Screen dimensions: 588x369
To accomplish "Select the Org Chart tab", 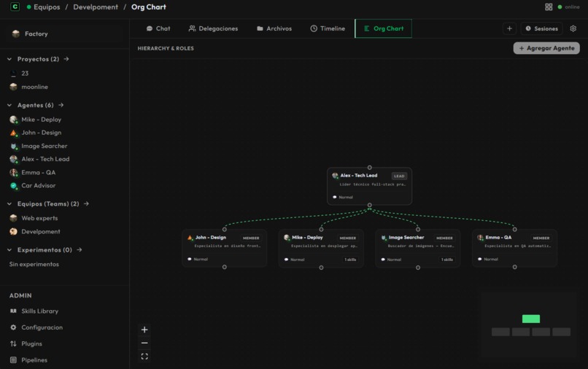I will (383, 28).
